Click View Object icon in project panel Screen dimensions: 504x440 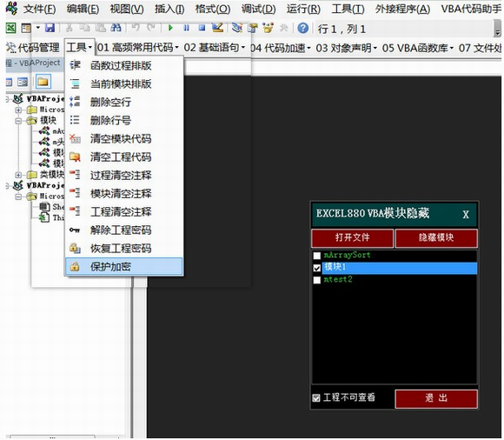click(23, 83)
